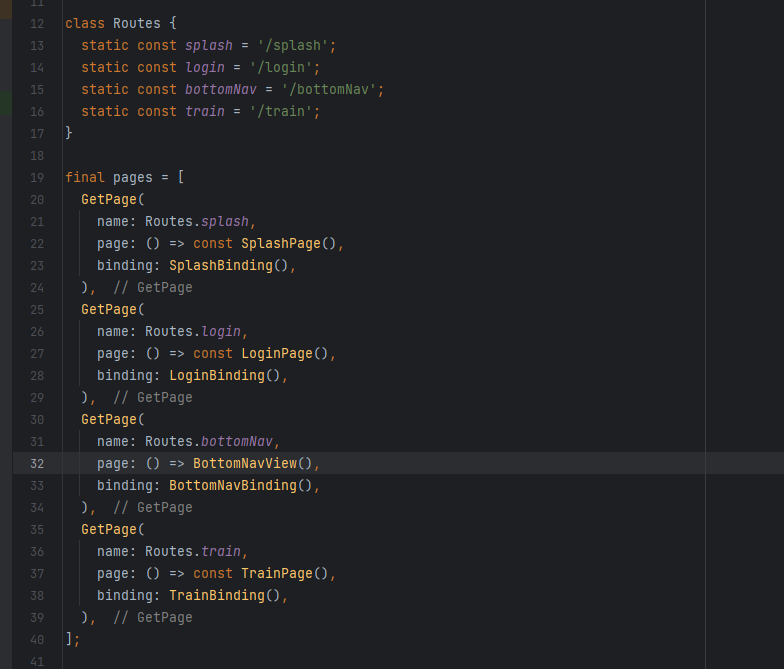The width and height of the screenshot is (784, 669).
Task: Click the GetPage( call on line 35
Action: click(x=112, y=530)
